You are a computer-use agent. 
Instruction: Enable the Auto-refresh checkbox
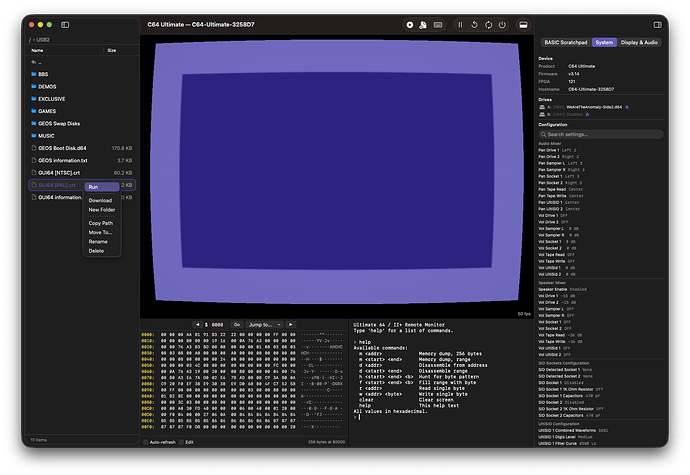coord(146,442)
